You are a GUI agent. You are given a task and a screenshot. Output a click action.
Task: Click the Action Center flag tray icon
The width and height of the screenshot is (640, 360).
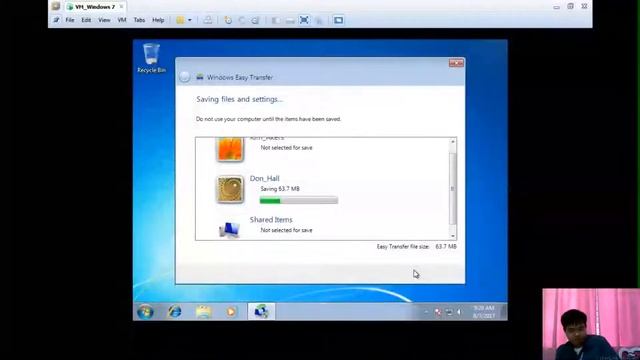pos(438,312)
